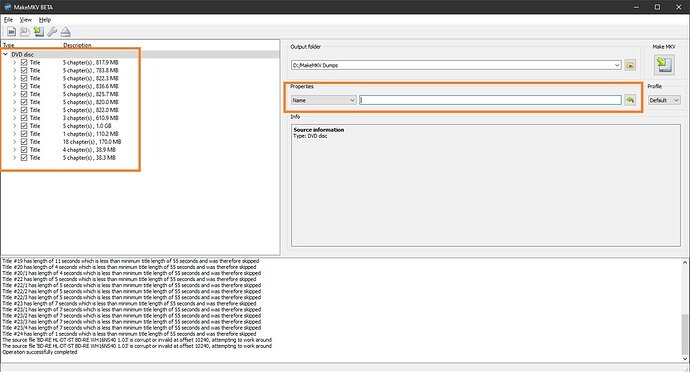Click the 'Source information' heading in Info
The image size is (690, 372).
(x=319, y=130)
